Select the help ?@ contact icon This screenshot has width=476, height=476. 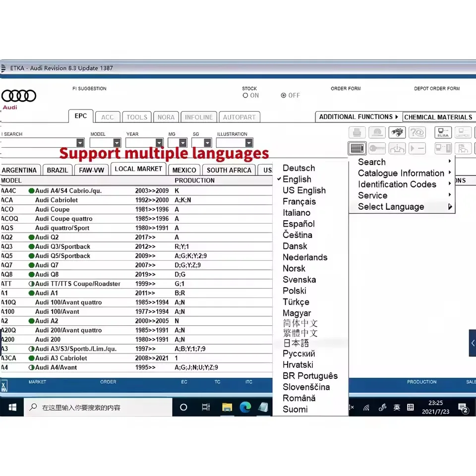(417, 132)
